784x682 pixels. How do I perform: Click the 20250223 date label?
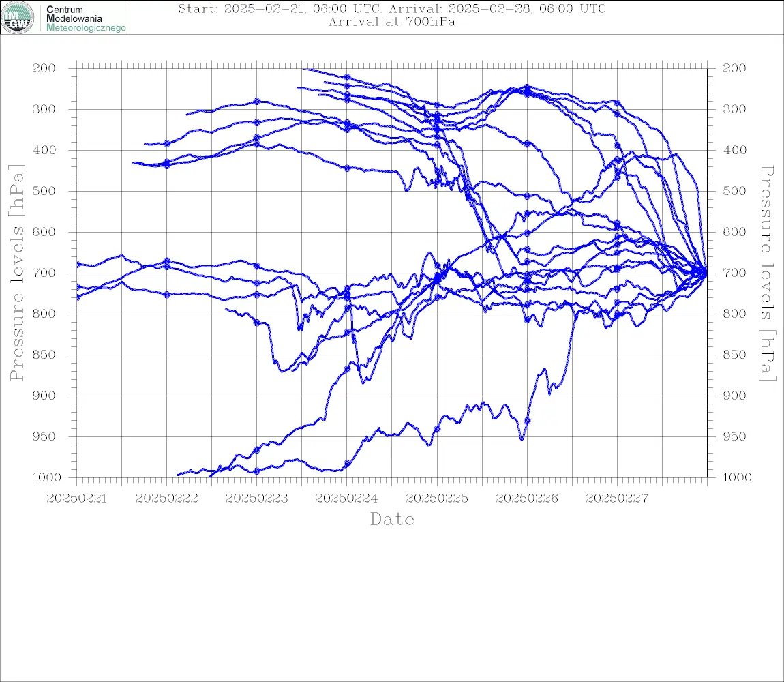256,499
